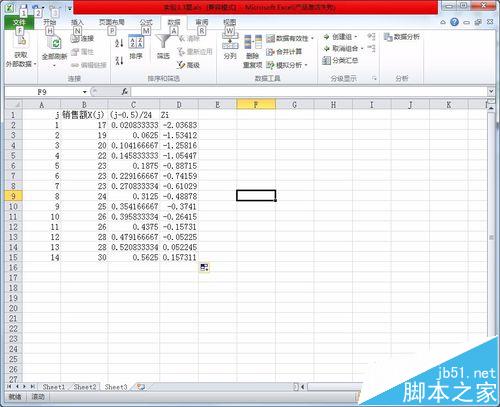Image resolution: width=500 pixels, height=407 pixels.
Task: Click 重新应用 (Reapply) filter button
Action: [x=195, y=52]
